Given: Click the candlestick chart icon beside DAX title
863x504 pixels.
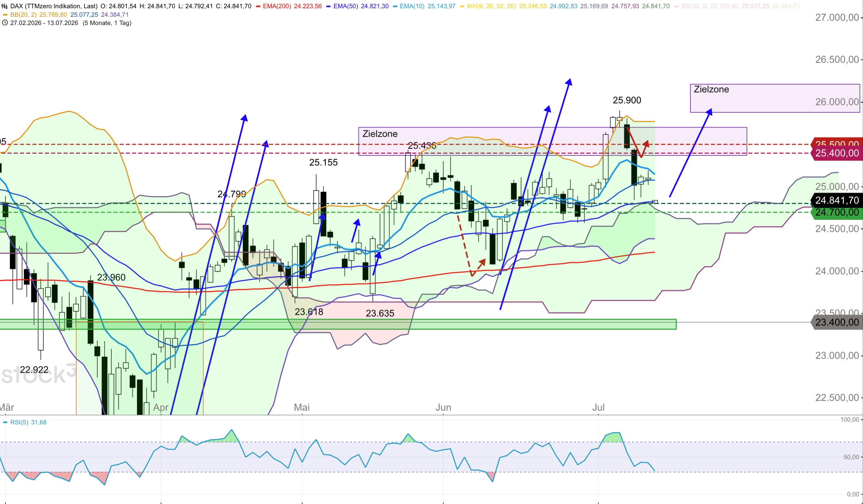Looking at the screenshot, I should click(5, 6).
